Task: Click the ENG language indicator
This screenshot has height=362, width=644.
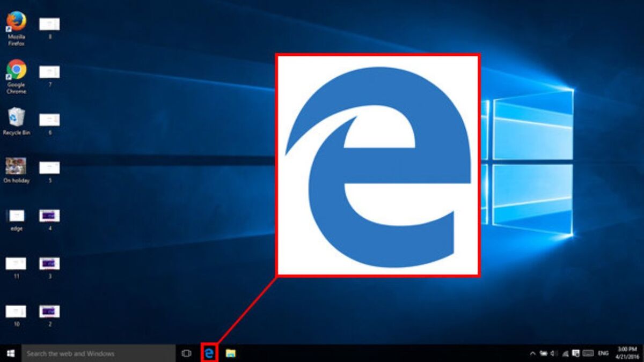Action: tap(603, 353)
